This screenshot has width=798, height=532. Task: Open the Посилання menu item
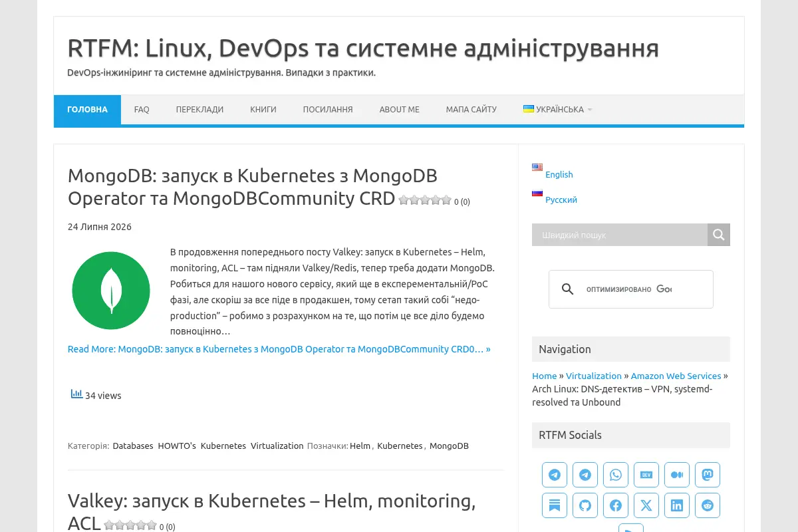point(328,110)
